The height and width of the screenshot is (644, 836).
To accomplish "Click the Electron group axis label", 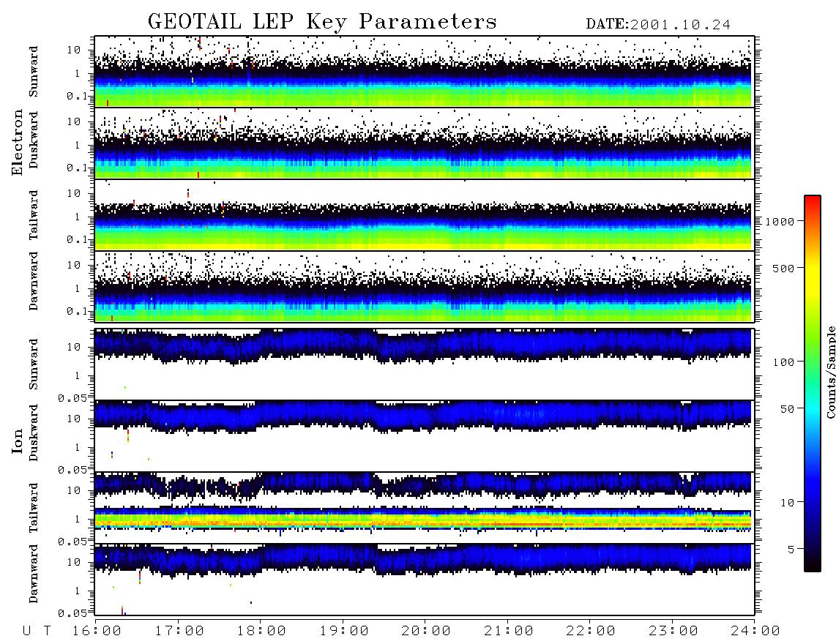I will tap(17, 143).
